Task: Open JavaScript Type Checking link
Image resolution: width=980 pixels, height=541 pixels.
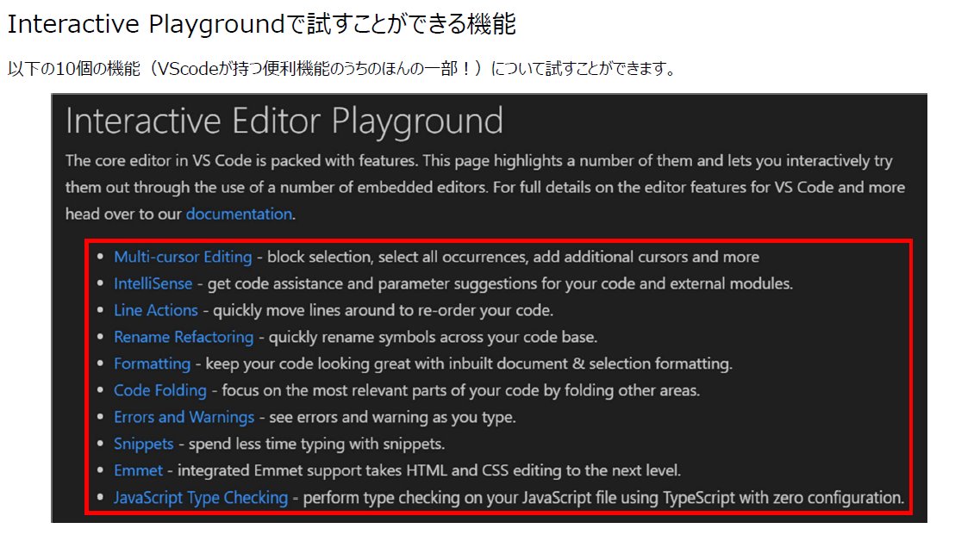Action: [x=201, y=498]
